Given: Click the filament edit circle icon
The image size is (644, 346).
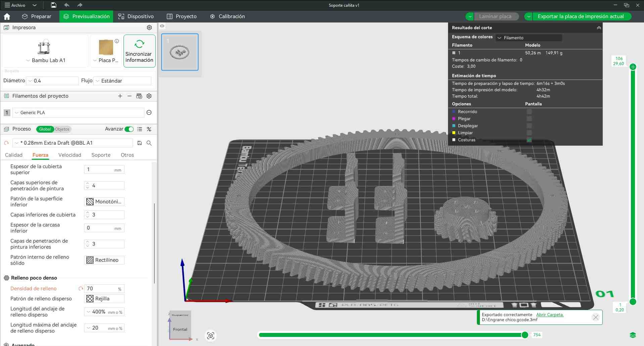Looking at the screenshot, I should pos(149,113).
